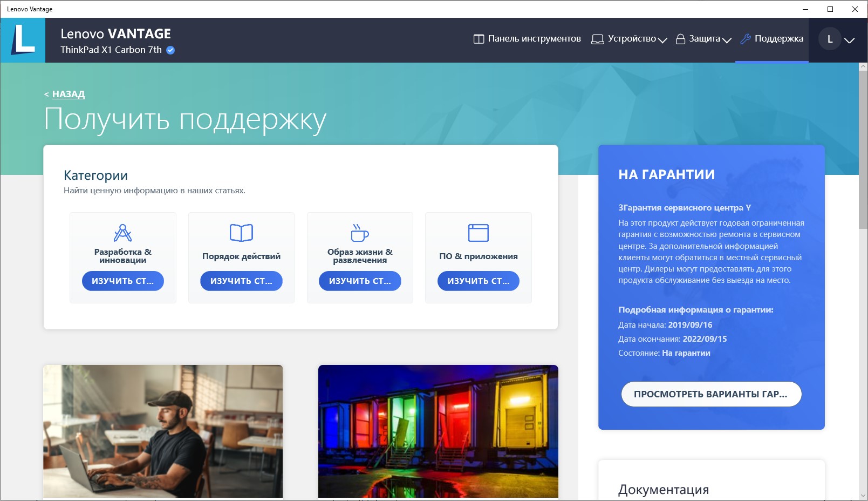The height and width of the screenshot is (501, 868).
Task: Click the window icon for ПО & приложения
Action: 478,233
